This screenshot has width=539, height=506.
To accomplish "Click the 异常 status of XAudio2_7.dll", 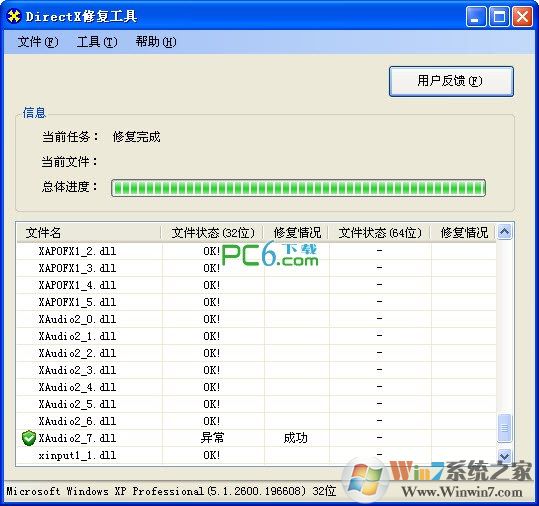I will coord(212,438).
